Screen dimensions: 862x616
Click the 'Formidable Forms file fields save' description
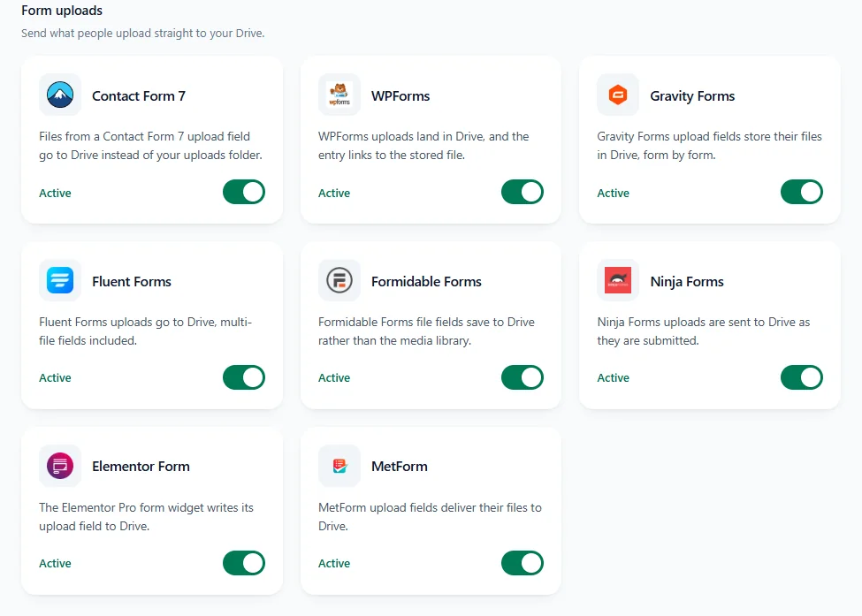426,331
